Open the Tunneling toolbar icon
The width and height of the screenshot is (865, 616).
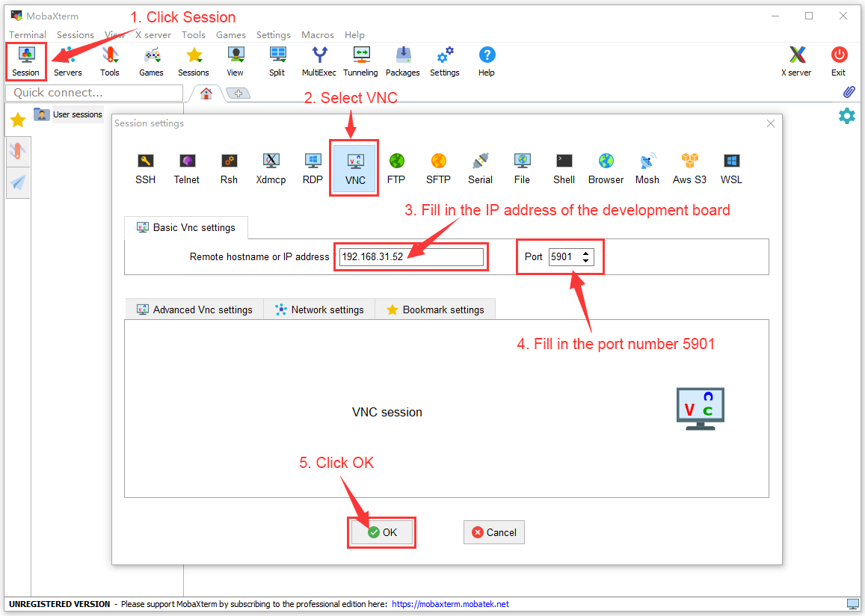point(361,61)
